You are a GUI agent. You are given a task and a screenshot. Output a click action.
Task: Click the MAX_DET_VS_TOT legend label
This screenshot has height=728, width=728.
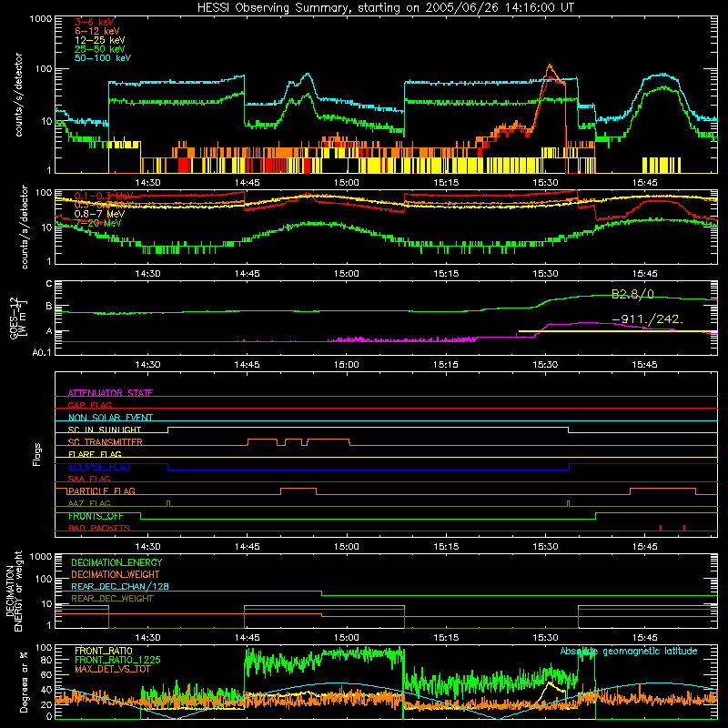(113, 669)
